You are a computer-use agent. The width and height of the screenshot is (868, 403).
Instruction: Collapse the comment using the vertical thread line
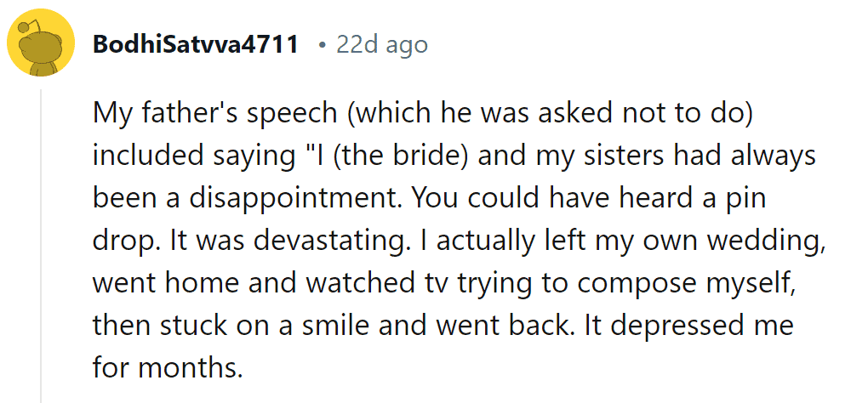(40, 246)
